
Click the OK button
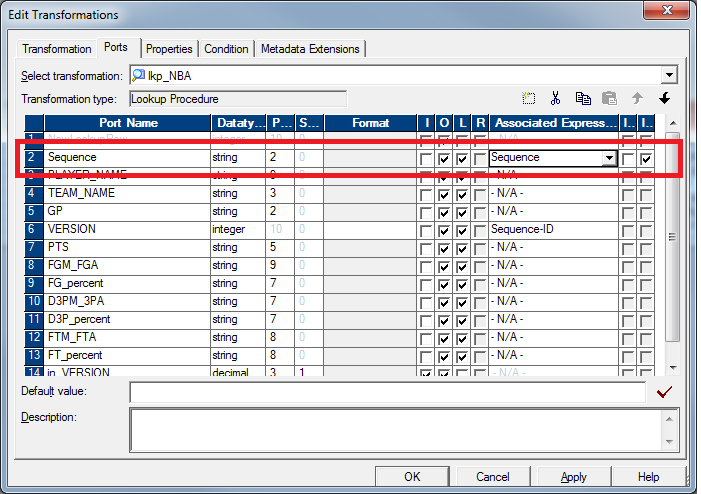click(412, 477)
